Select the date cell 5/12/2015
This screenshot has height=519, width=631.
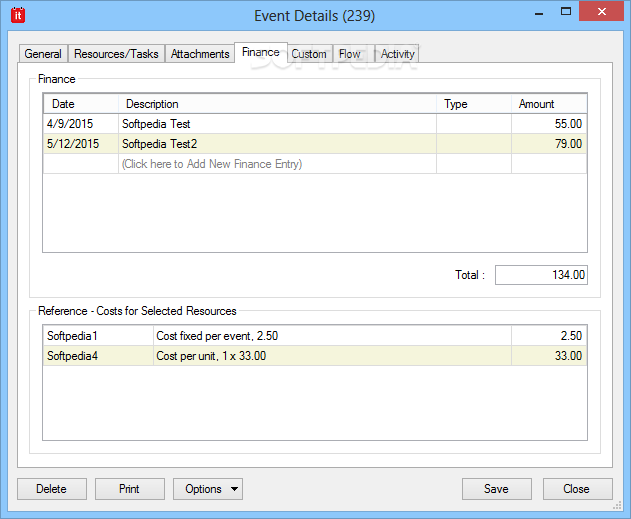tap(81, 144)
